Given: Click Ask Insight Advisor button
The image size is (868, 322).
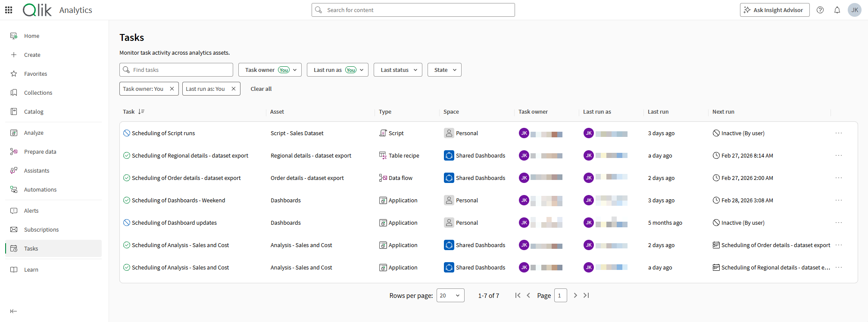Looking at the screenshot, I should 774,10.
